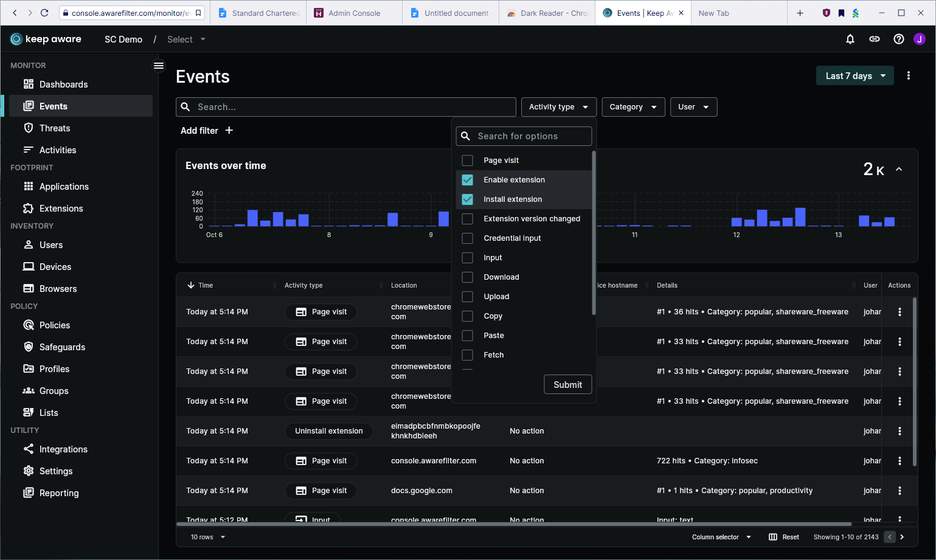Image resolution: width=936 pixels, height=560 pixels.
Task: Click the SC Demo breadcrumb link
Action: coord(123,39)
